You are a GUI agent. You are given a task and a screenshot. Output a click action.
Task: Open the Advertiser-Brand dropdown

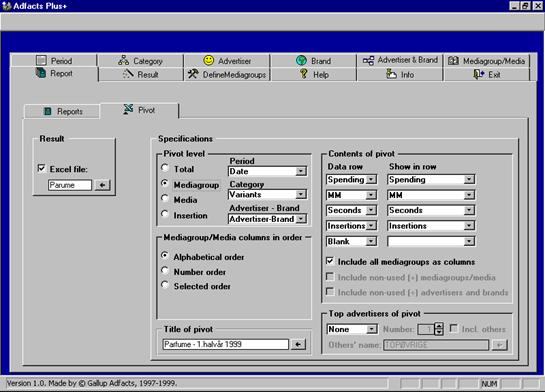click(x=301, y=219)
